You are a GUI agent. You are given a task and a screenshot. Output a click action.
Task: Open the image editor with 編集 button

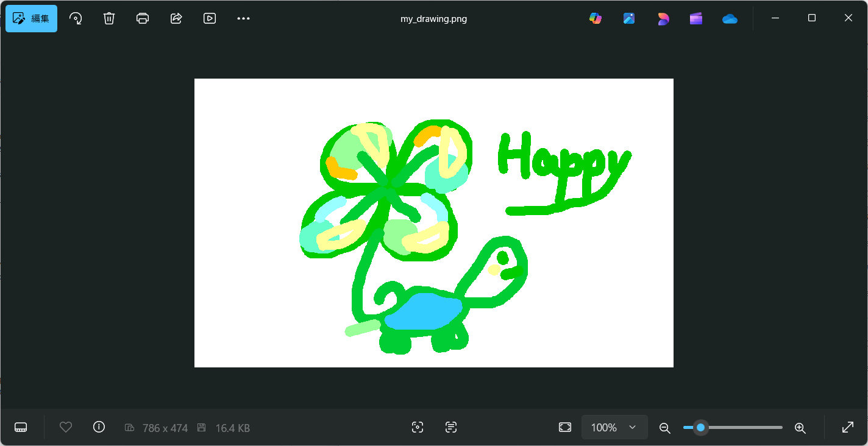coord(32,18)
